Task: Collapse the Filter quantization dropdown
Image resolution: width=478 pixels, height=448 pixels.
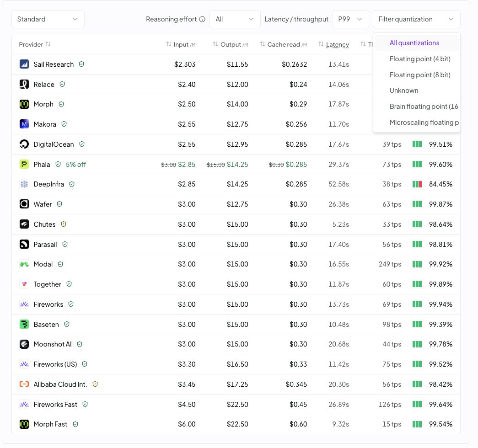Action: (416, 19)
